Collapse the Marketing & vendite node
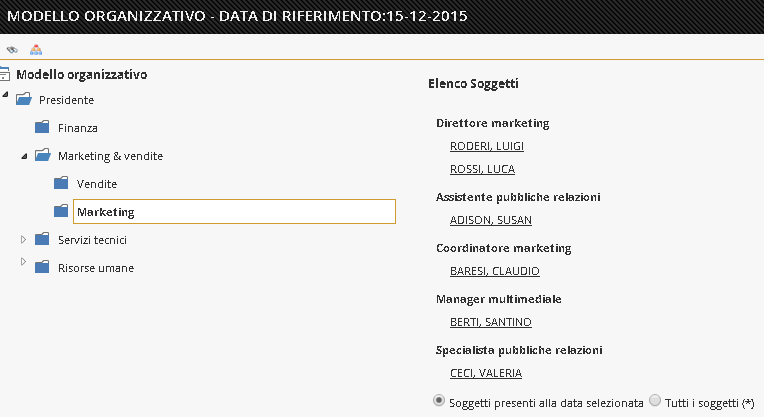764x417 pixels. tap(24, 156)
